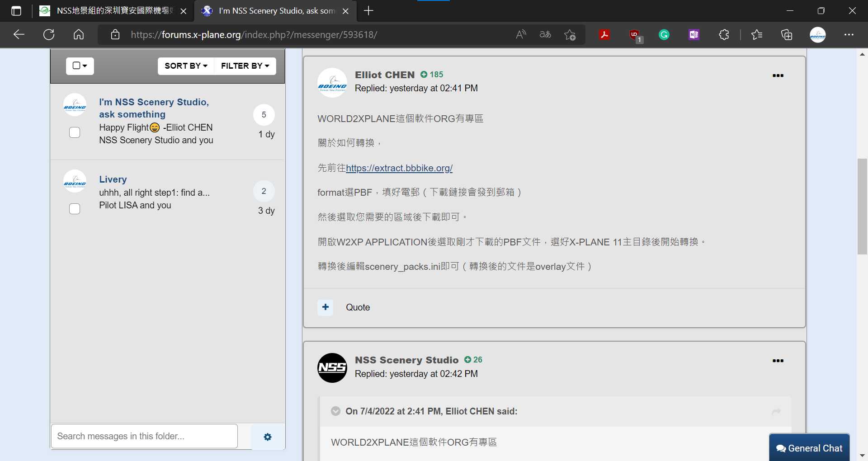The image size is (868, 461).
Task: Go to the browser Home page
Action: pyautogui.click(x=79, y=35)
